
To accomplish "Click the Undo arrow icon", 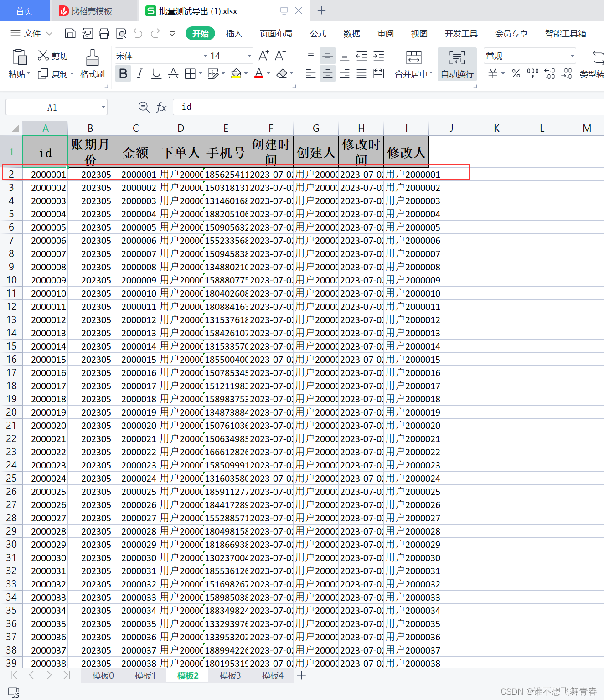I will coord(138,33).
